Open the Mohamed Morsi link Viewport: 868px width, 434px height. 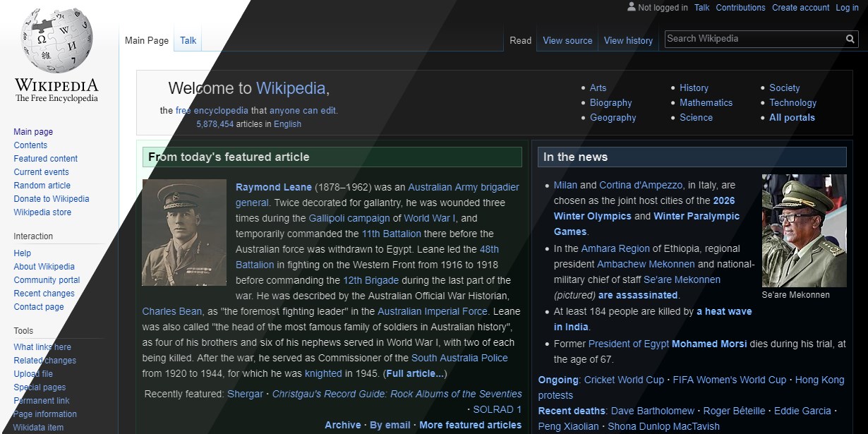tap(709, 344)
